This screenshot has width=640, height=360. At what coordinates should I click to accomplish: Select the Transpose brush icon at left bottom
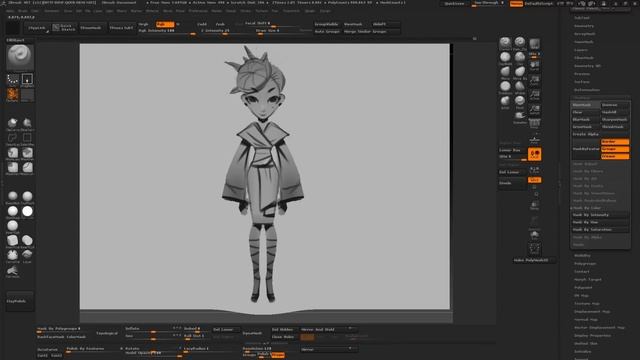point(13,271)
